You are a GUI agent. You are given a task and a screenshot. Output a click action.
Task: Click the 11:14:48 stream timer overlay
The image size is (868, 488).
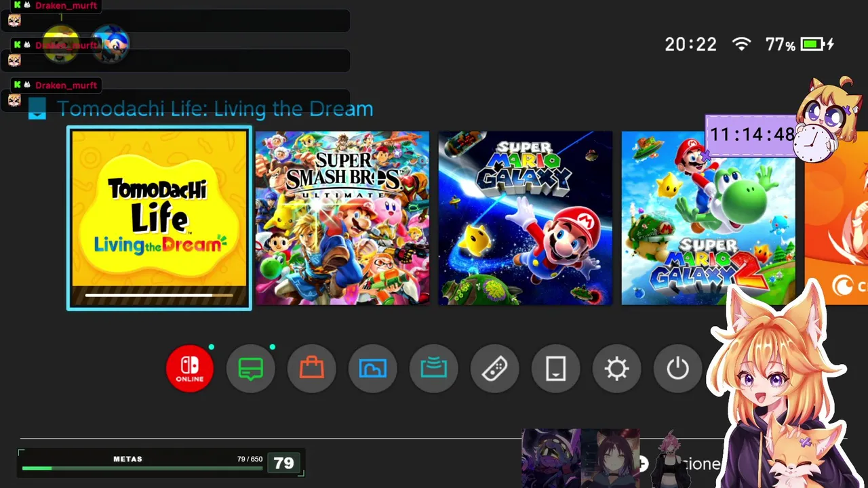coord(752,134)
